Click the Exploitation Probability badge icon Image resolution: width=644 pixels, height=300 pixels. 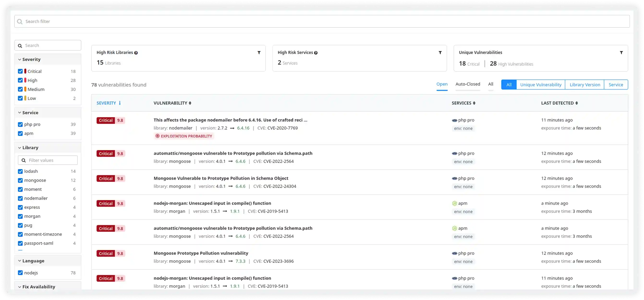tap(158, 136)
